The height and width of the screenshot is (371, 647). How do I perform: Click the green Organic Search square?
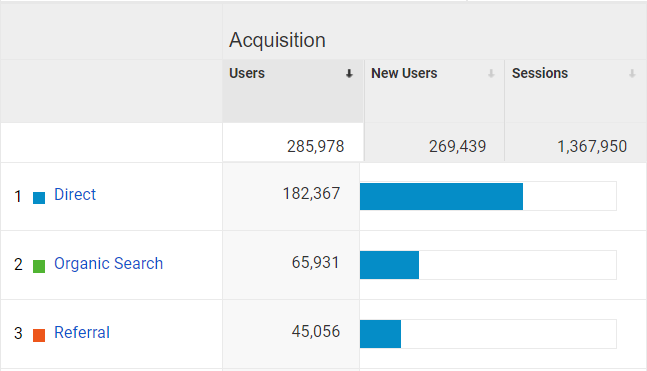(39, 267)
